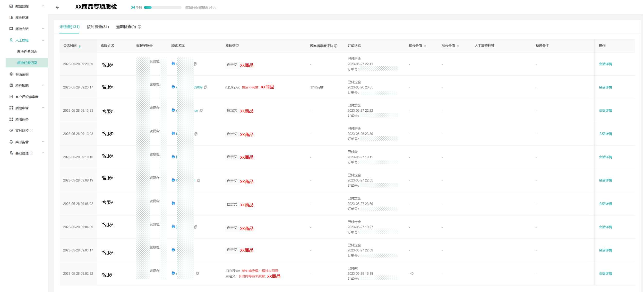Image resolution: width=644 pixels, height=292 pixels.
Task: Copy customer name ending 32009
Action: coord(206,87)
